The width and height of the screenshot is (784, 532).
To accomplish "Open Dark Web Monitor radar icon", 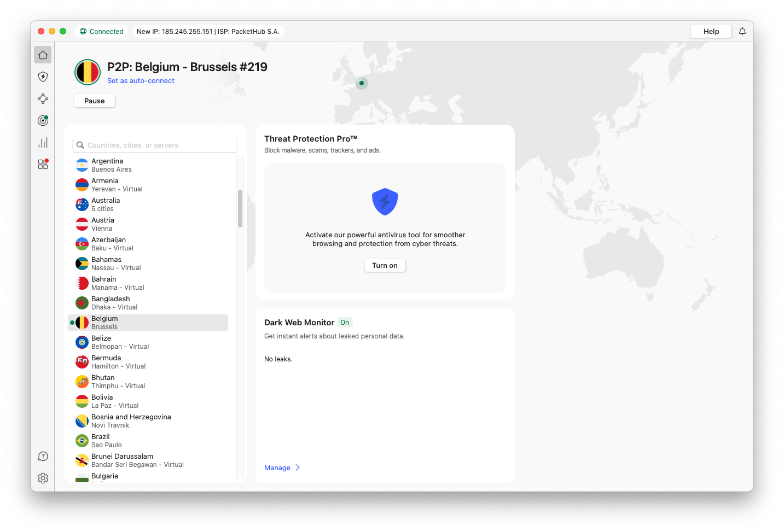I will click(43, 120).
